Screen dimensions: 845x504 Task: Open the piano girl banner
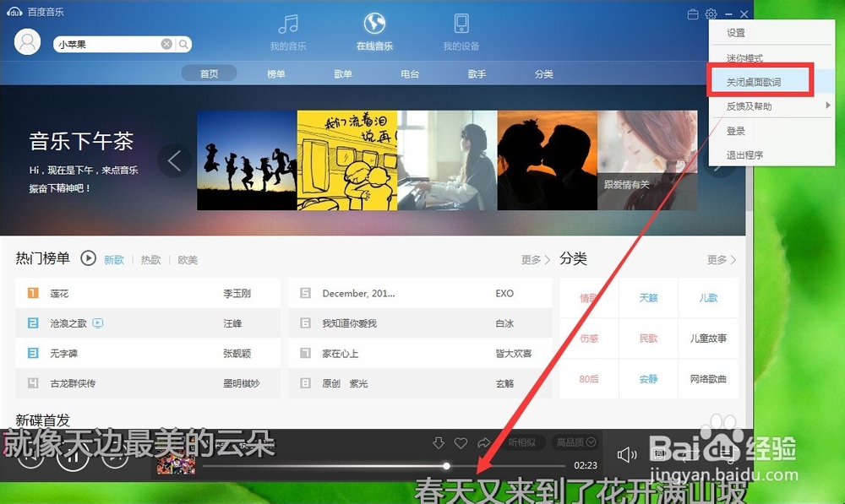tap(447, 160)
